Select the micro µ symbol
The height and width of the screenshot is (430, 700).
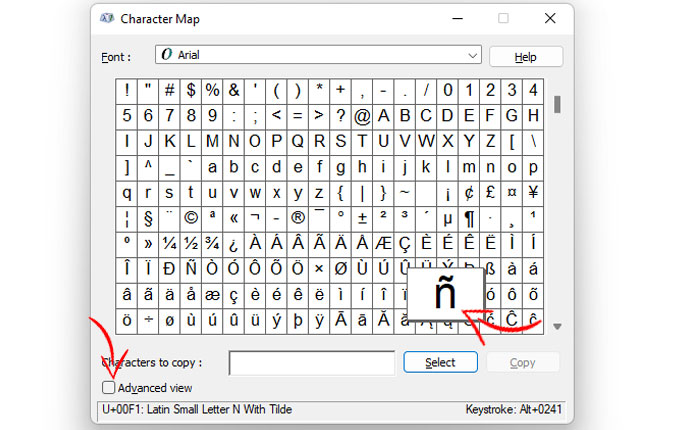(447, 219)
